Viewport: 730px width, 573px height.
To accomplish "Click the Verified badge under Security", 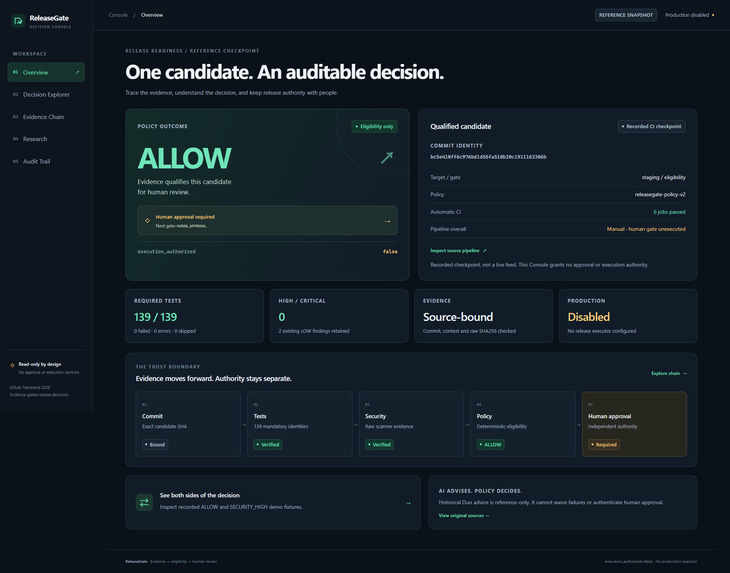I will pos(379,445).
